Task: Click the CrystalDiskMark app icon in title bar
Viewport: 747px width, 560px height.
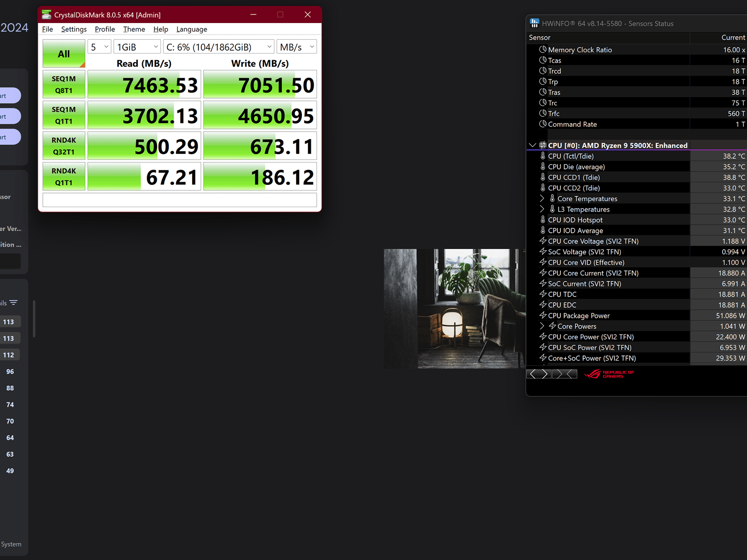Action: coord(46,15)
